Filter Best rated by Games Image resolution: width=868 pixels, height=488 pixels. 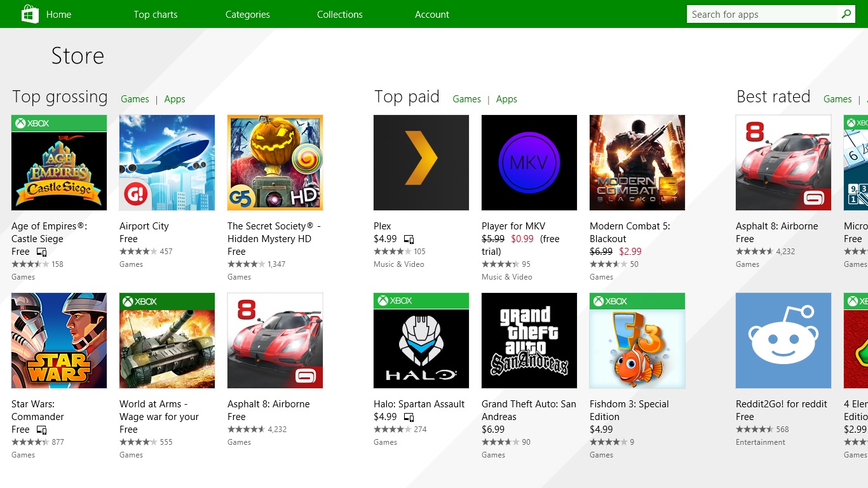tap(837, 99)
